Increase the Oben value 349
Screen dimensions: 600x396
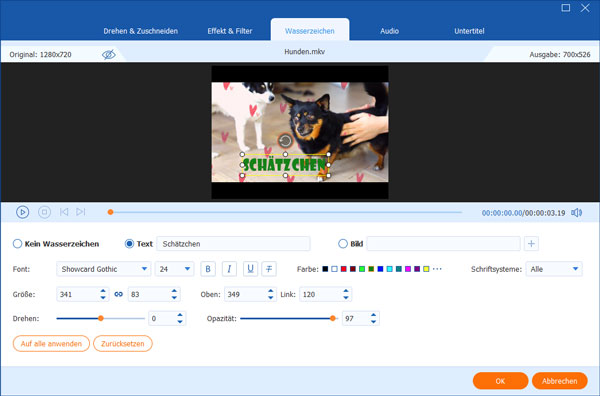point(271,291)
